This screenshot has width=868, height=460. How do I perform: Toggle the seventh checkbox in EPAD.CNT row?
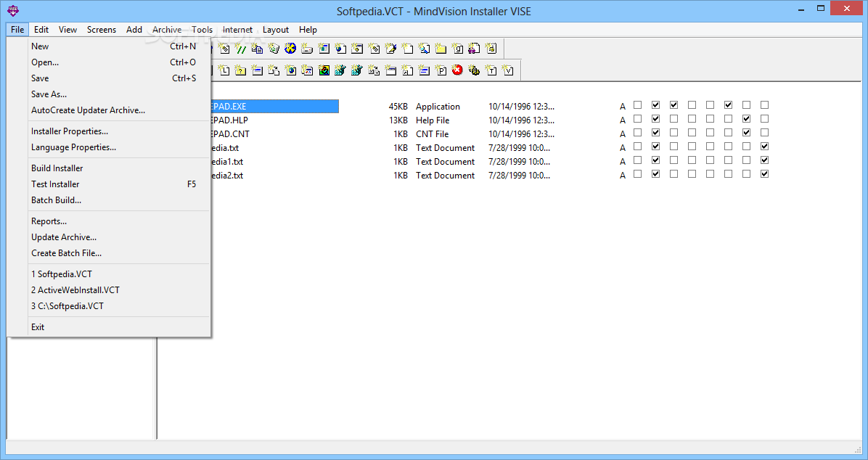[746, 132]
